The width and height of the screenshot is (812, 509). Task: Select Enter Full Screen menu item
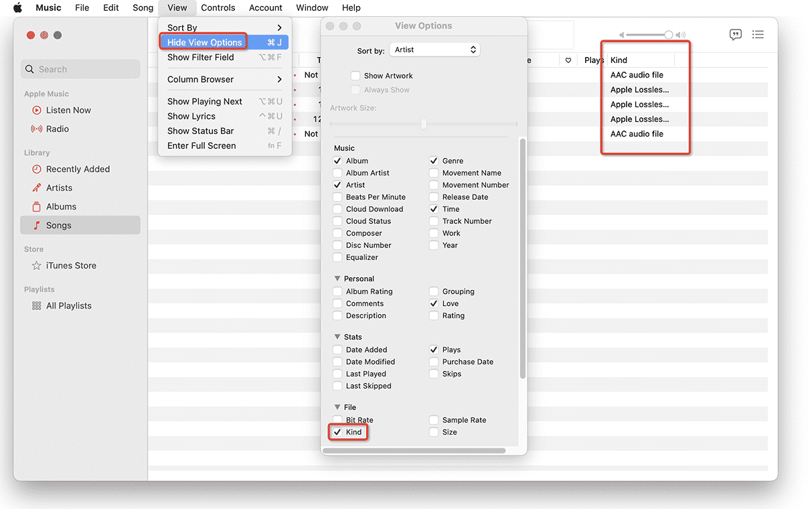coord(224,145)
